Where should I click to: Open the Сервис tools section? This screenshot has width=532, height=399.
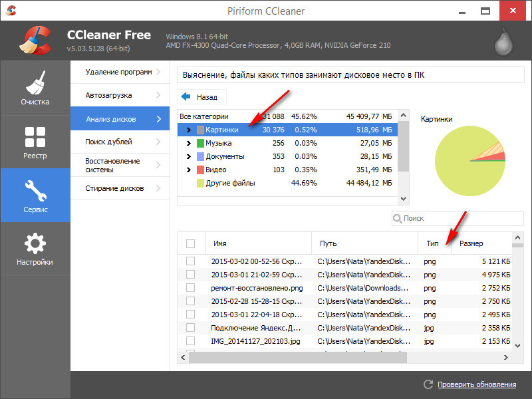tap(35, 196)
